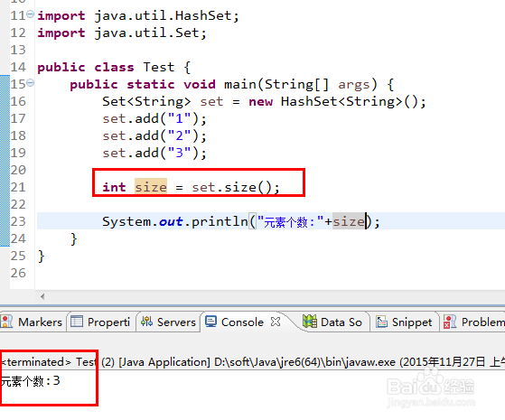This screenshot has height=420, width=505.
Task: Click line number 16 in the gutter
Action: tap(18, 101)
